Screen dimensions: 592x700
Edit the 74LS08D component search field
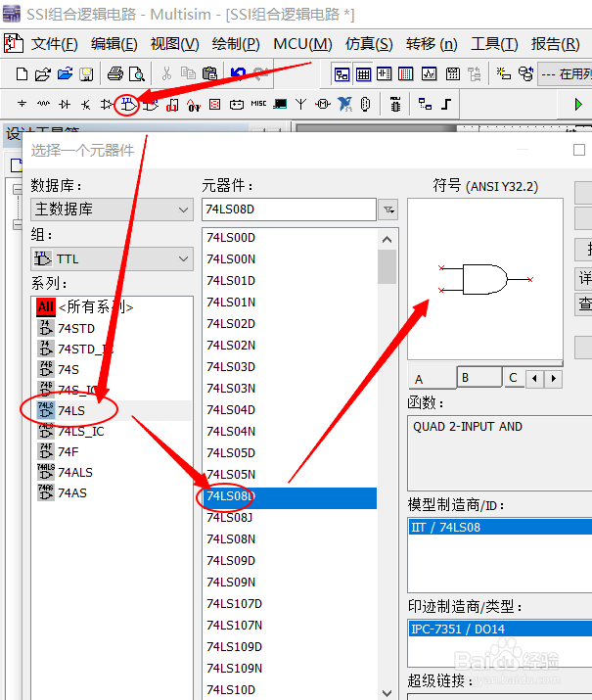pyautogui.click(x=289, y=210)
